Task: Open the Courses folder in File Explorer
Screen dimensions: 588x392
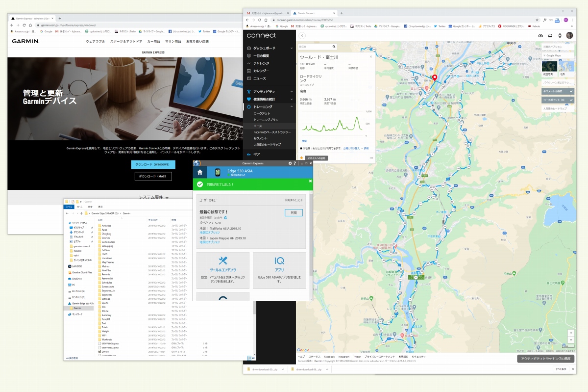Action: [105, 237]
